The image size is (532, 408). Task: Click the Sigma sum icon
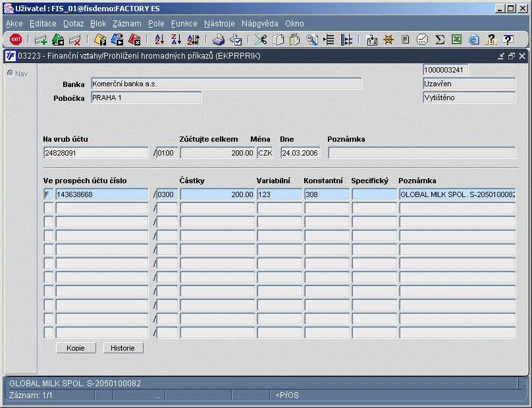point(440,40)
